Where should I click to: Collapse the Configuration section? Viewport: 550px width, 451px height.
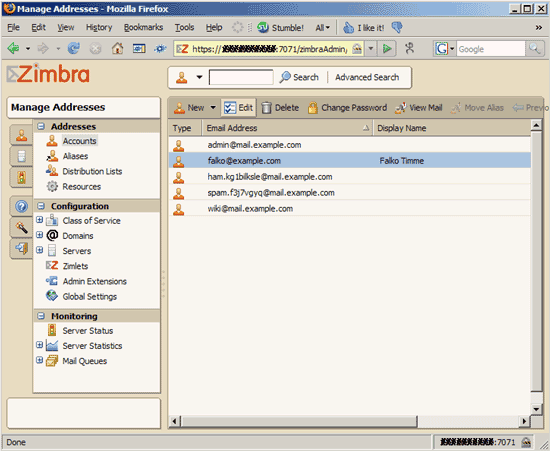pyautogui.click(x=41, y=206)
